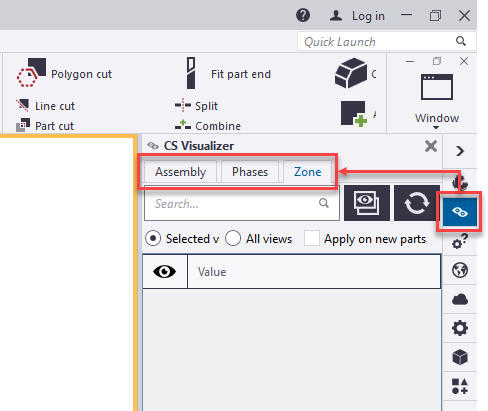Switch to the Assembly tab
The image size is (488, 411).
click(180, 172)
